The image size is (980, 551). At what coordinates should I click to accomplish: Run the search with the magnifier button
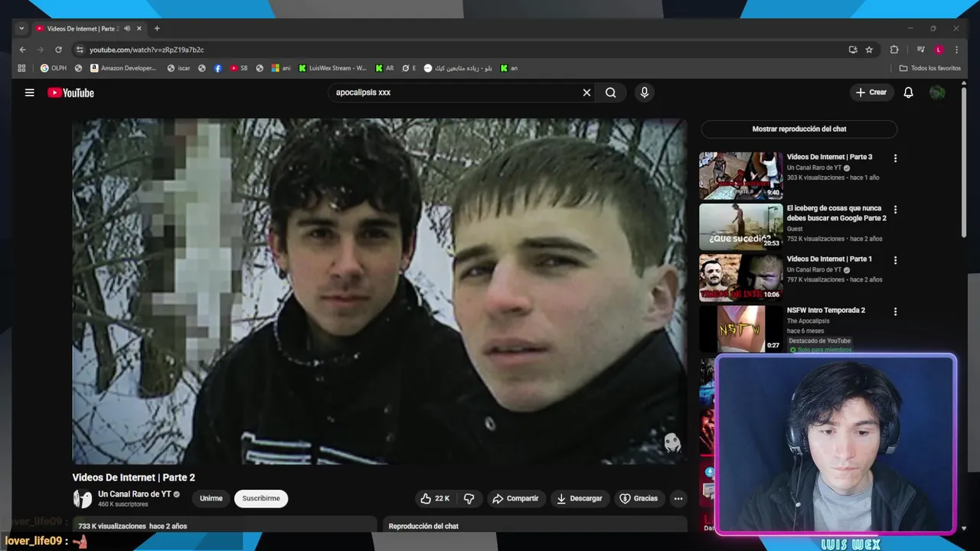click(x=610, y=93)
